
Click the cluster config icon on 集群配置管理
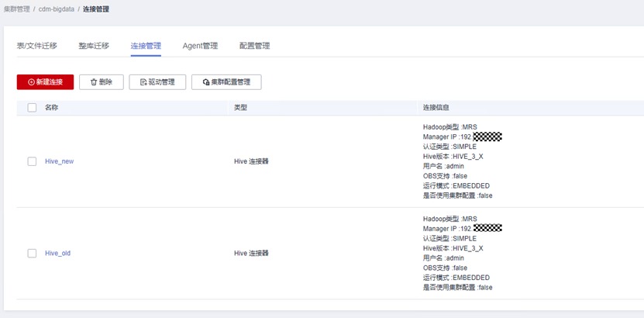[205, 82]
